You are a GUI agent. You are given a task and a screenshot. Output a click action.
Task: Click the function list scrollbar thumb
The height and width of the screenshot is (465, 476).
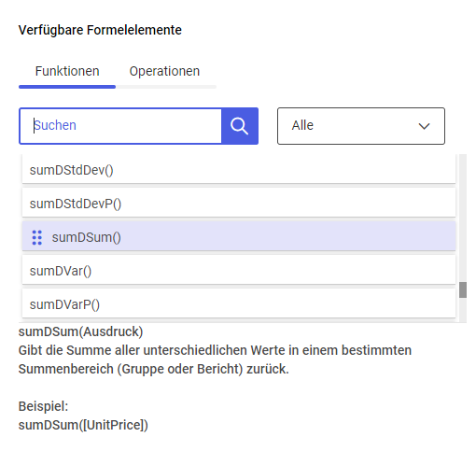coord(463,290)
